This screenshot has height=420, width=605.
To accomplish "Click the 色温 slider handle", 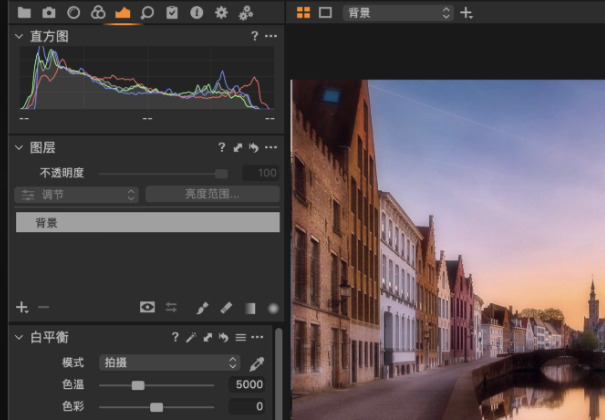I will (x=138, y=385).
